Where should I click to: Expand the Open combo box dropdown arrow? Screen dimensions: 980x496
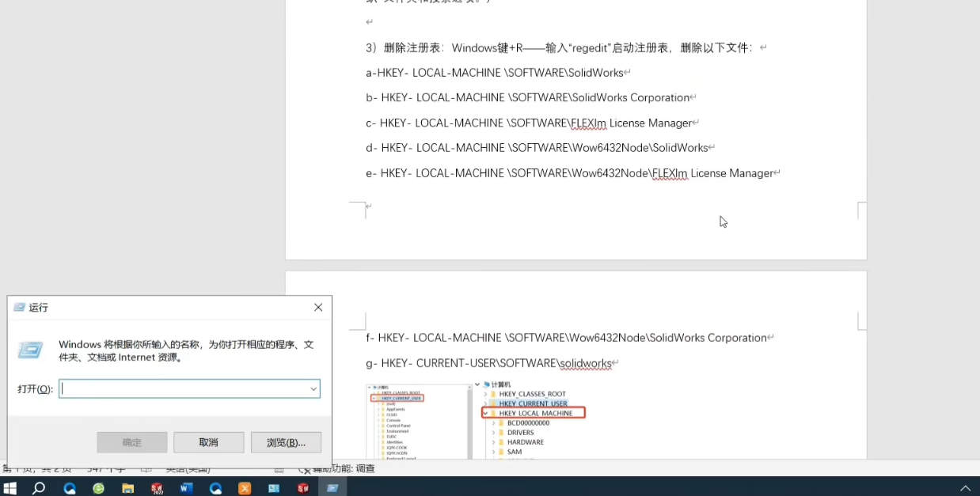pos(313,388)
